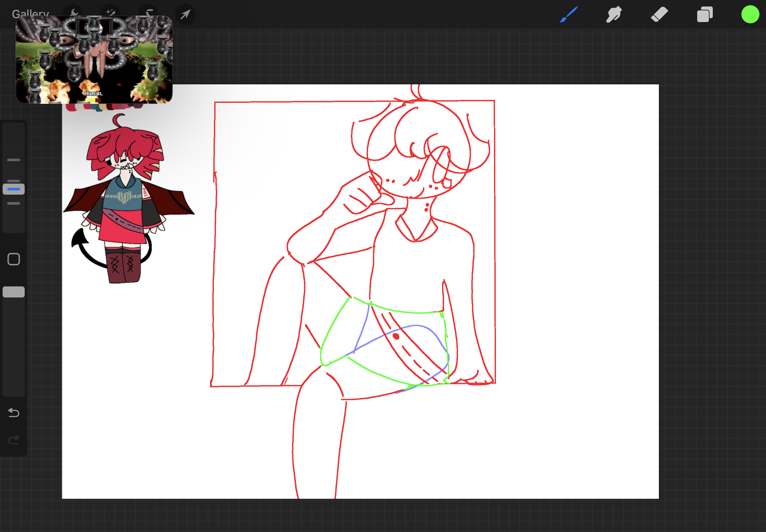Tap the picture-in-picture video thumbnail
This screenshot has width=766, height=532.
click(94, 60)
